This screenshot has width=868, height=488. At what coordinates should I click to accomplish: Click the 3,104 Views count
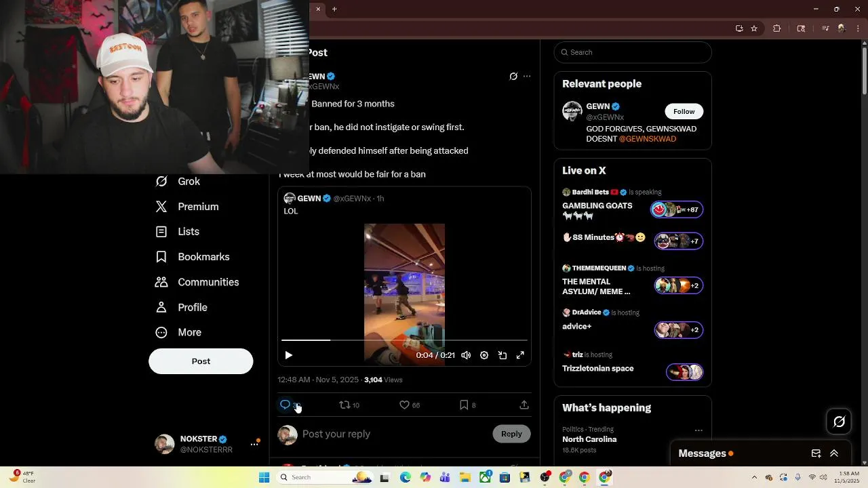pos(383,380)
